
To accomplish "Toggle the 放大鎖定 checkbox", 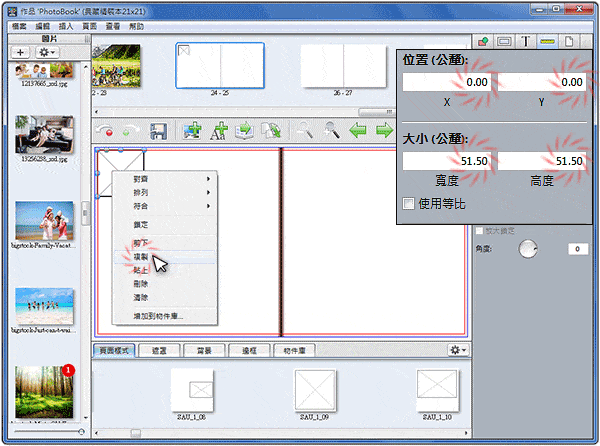I will [480, 231].
